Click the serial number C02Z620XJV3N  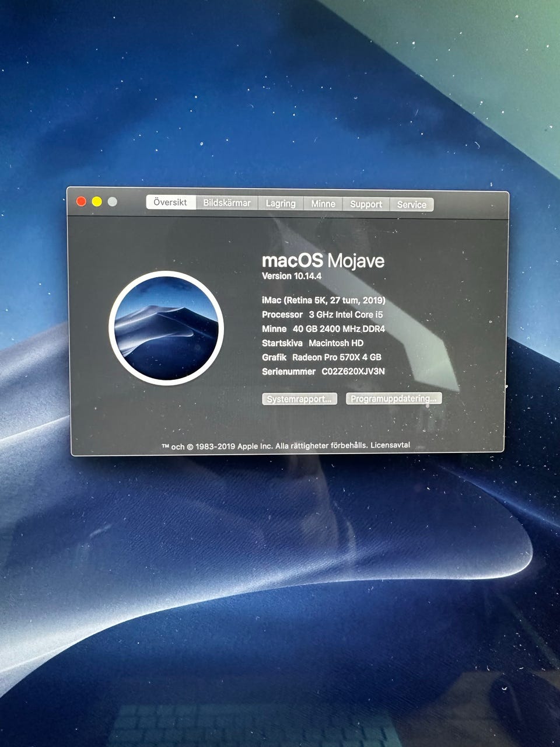coord(353,372)
